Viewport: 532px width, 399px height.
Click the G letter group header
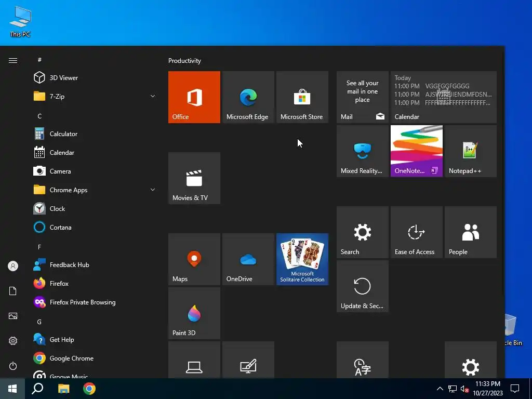click(39, 322)
